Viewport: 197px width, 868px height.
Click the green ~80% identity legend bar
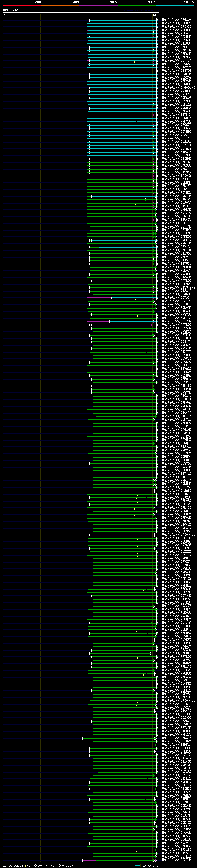(x=137, y=6)
